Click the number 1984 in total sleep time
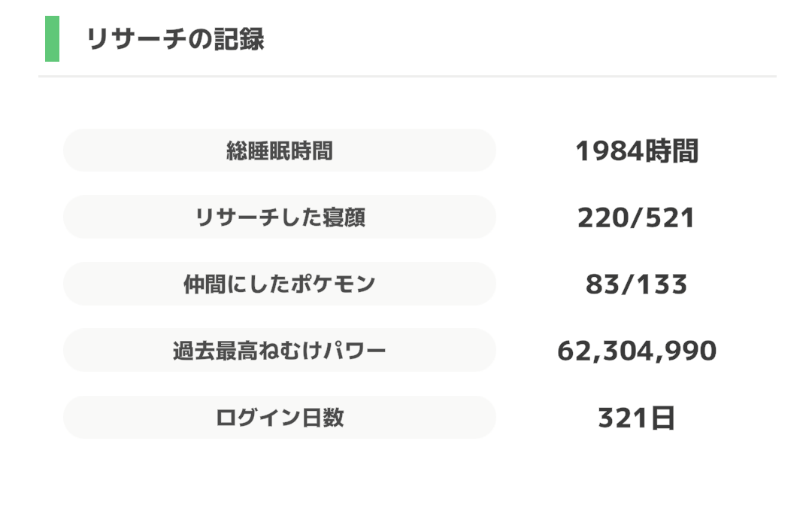This screenshot has height=514, width=812. pos(609,151)
